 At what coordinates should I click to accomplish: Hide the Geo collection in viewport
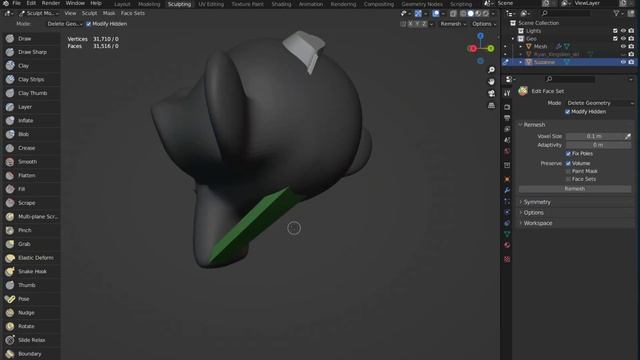tap(623, 39)
